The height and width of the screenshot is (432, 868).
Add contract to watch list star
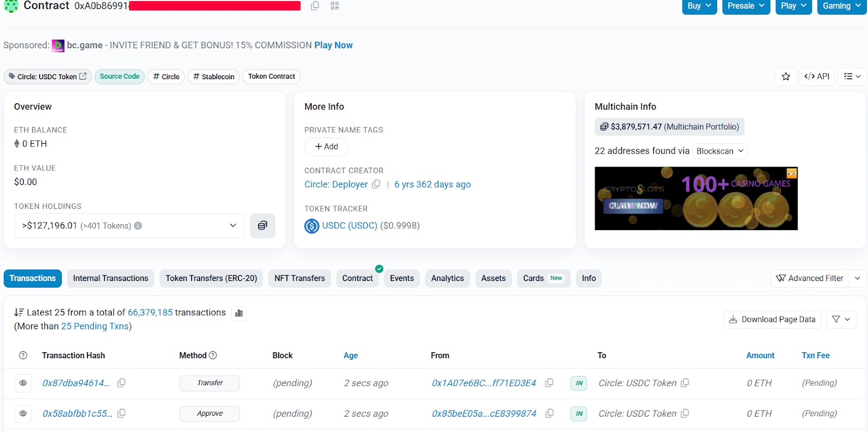coord(786,77)
